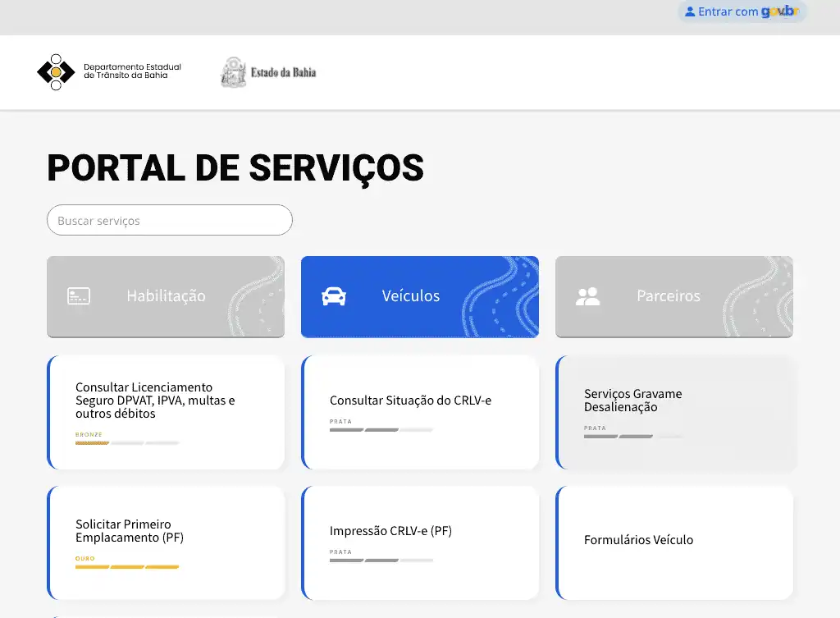Click the Detran Bahia diamond logo
The image size is (840, 618).
(56, 72)
